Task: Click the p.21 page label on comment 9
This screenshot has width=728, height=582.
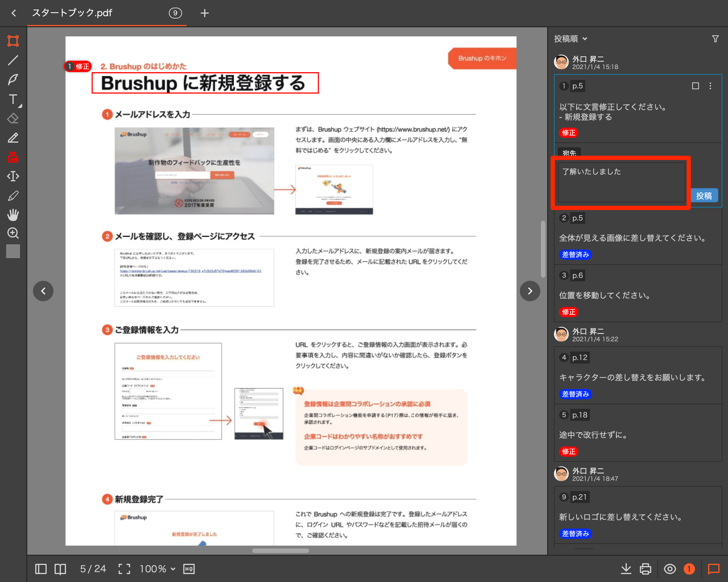Action: coord(580,497)
